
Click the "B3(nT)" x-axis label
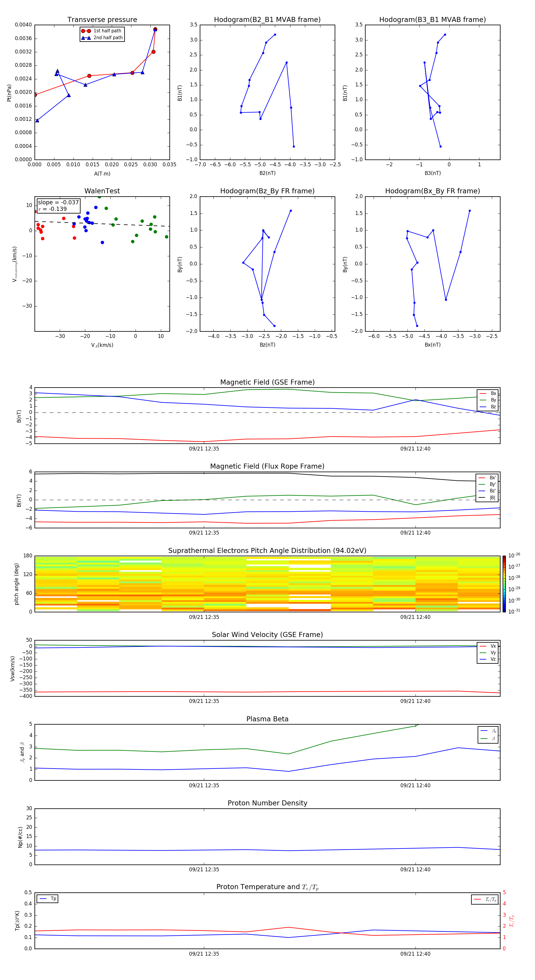click(432, 173)
